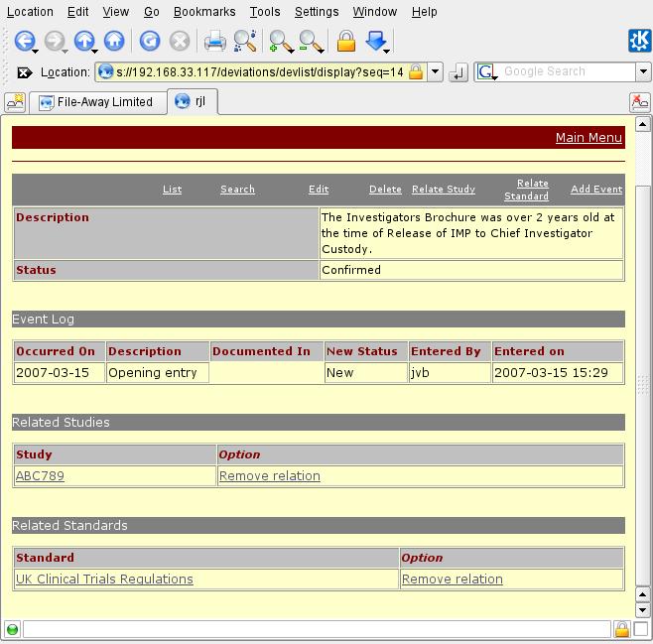Click the Relate Study link

pyautogui.click(x=444, y=189)
